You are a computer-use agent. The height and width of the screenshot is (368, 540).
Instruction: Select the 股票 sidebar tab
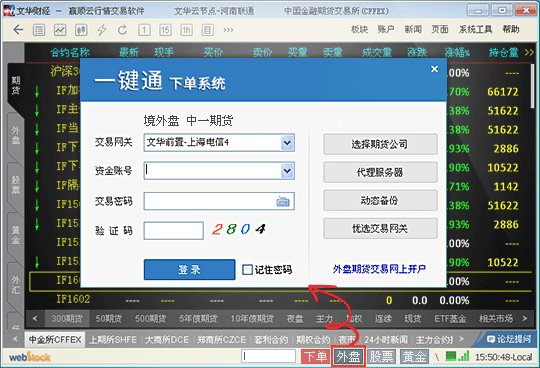(x=16, y=185)
